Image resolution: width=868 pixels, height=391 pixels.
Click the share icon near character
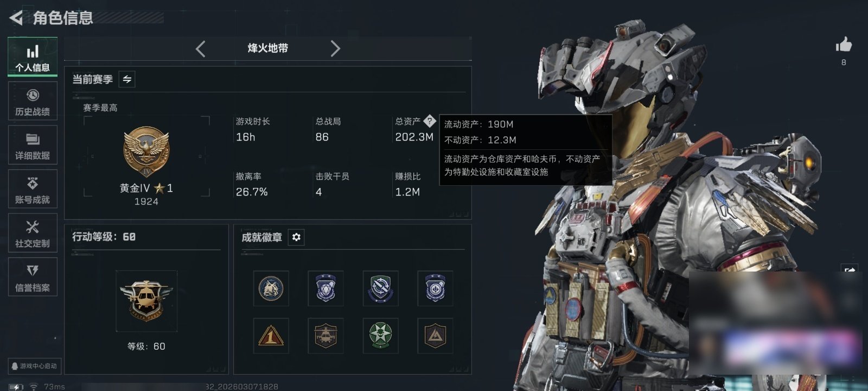pos(849,270)
